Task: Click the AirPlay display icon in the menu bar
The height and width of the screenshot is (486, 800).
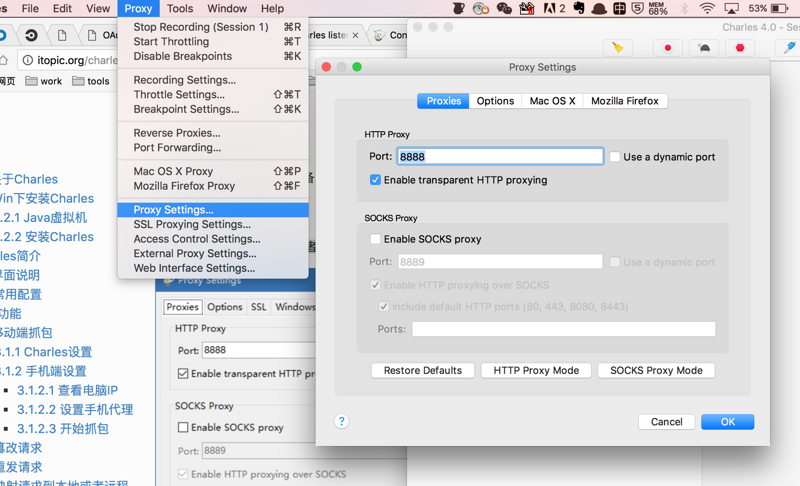Action: 731,8
